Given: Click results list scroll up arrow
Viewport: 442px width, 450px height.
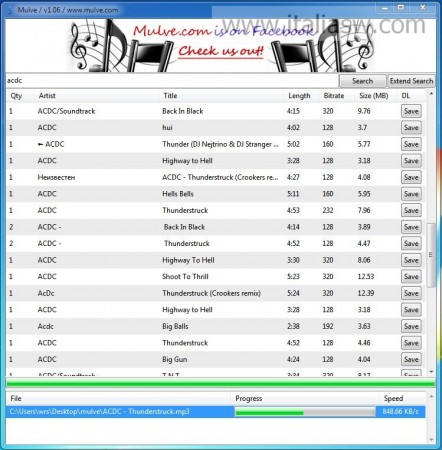Looking at the screenshot, I should tap(431, 94).
